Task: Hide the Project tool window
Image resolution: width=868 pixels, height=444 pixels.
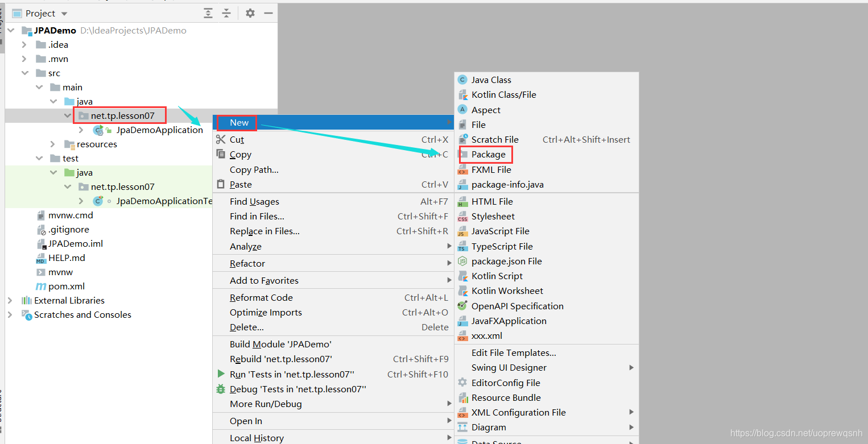Action: point(268,13)
